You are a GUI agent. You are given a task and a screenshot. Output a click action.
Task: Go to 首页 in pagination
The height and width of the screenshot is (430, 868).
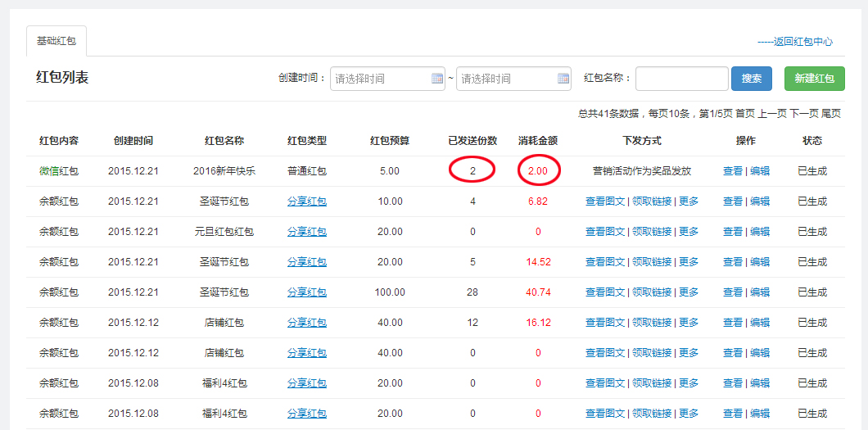[744, 114]
